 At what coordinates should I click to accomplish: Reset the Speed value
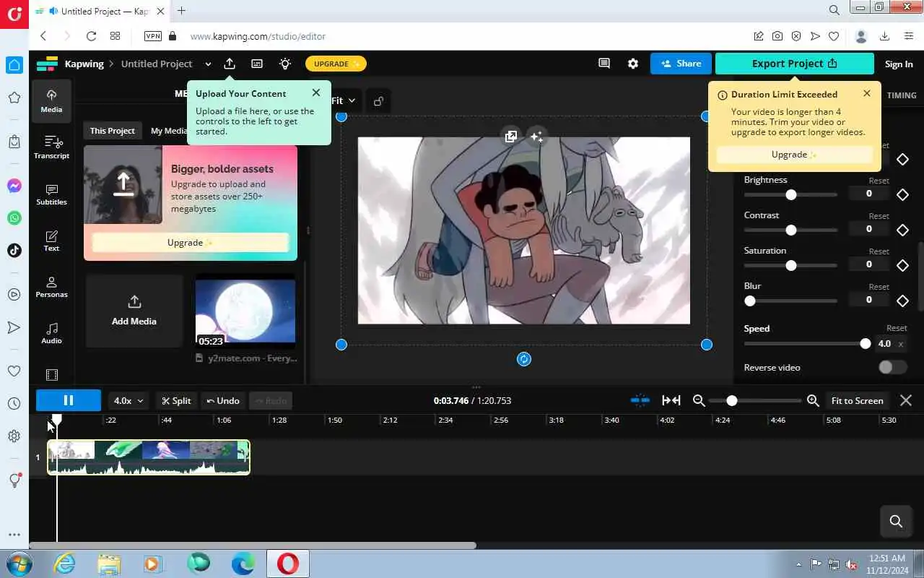pos(897,328)
